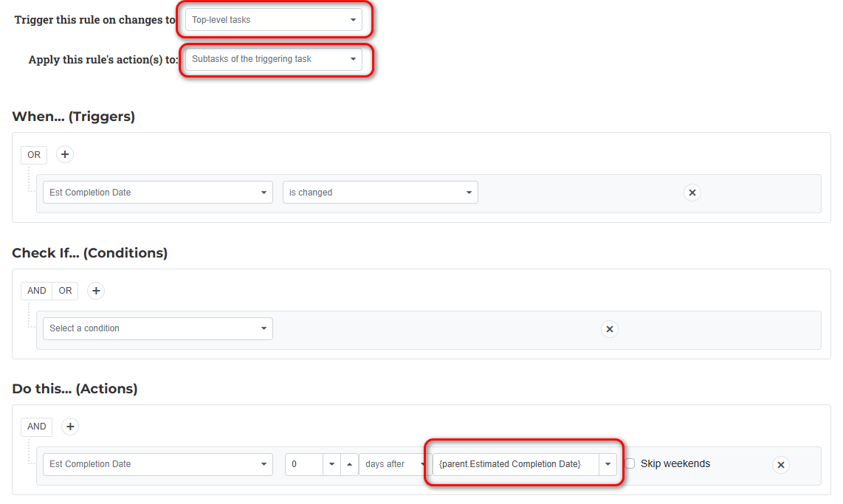The width and height of the screenshot is (843, 504).
Task: Click the OR button in Triggers section
Action: pyautogui.click(x=34, y=155)
